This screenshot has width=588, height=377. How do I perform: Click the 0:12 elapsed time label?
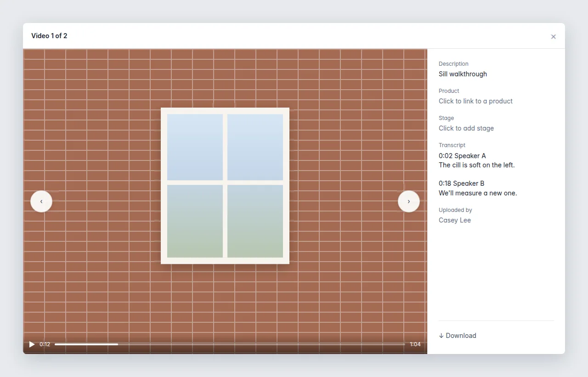[x=45, y=344]
